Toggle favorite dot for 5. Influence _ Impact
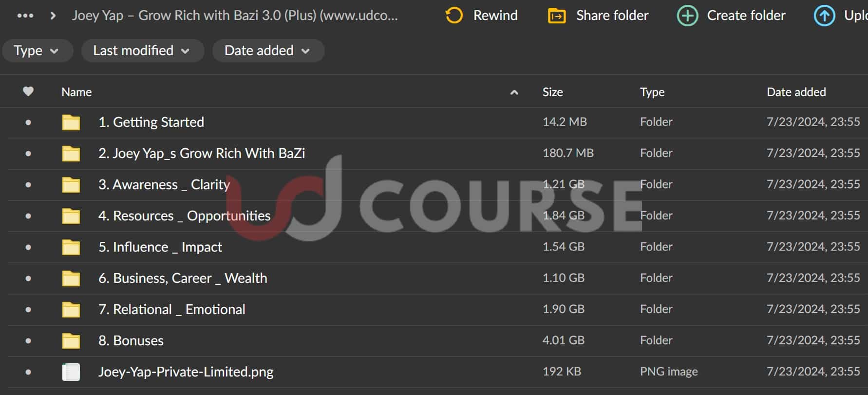The height and width of the screenshot is (395, 868). point(28,247)
